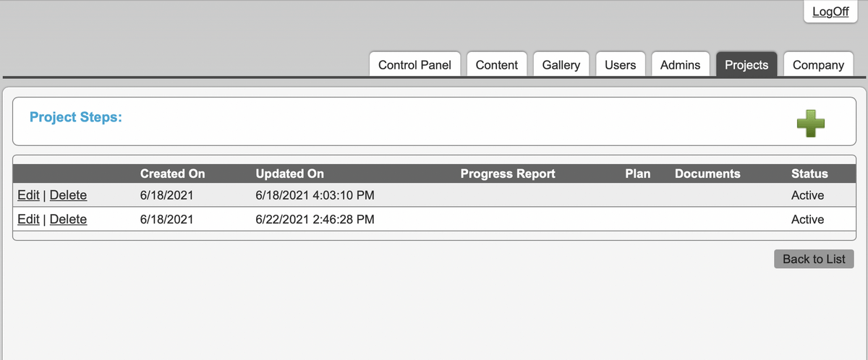
Task: Edit the step updated on 6/22/2021
Action: (28, 219)
